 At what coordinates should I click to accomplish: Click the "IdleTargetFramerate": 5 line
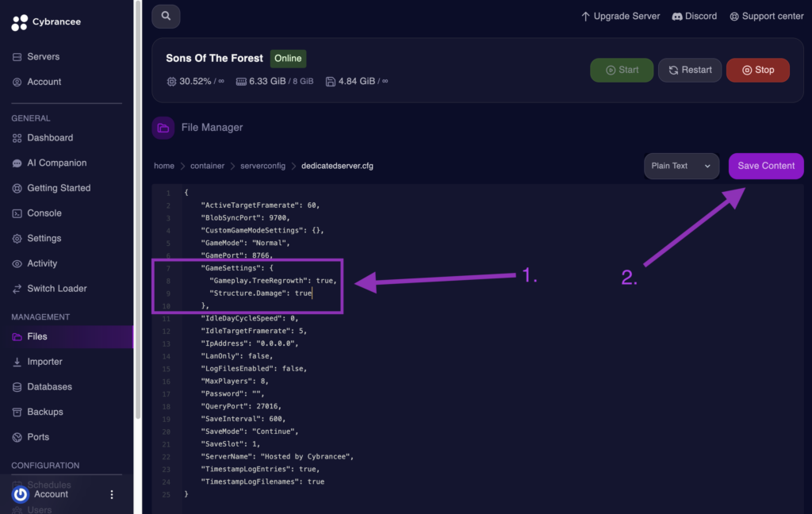pos(254,331)
